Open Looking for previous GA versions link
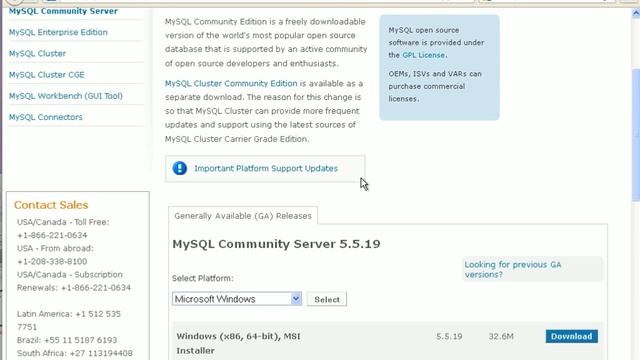640x360 pixels. (x=513, y=269)
